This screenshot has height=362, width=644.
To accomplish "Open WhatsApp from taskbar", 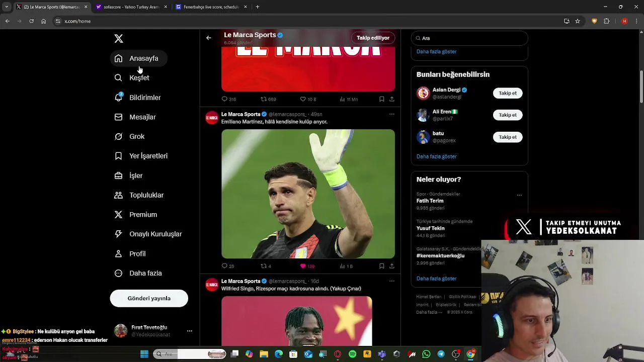I will pos(426,354).
